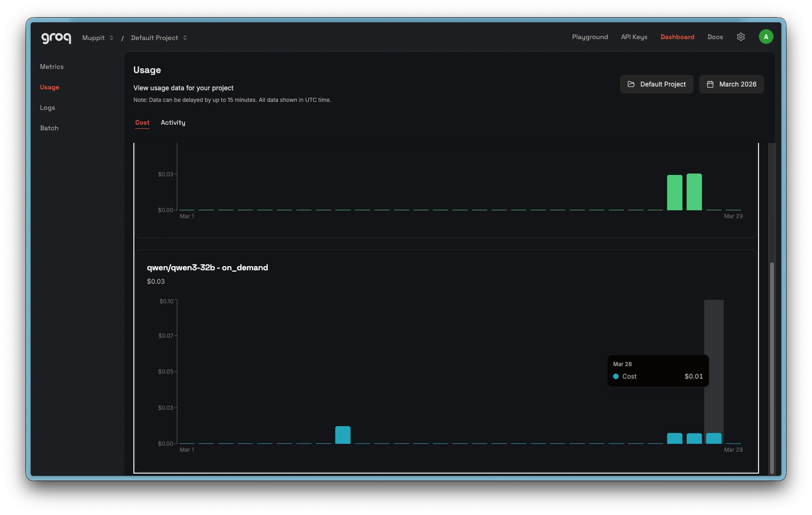The width and height of the screenshot is (812, 515).
Task: Click the vertical scrollbar thumb
Action: 772,368
